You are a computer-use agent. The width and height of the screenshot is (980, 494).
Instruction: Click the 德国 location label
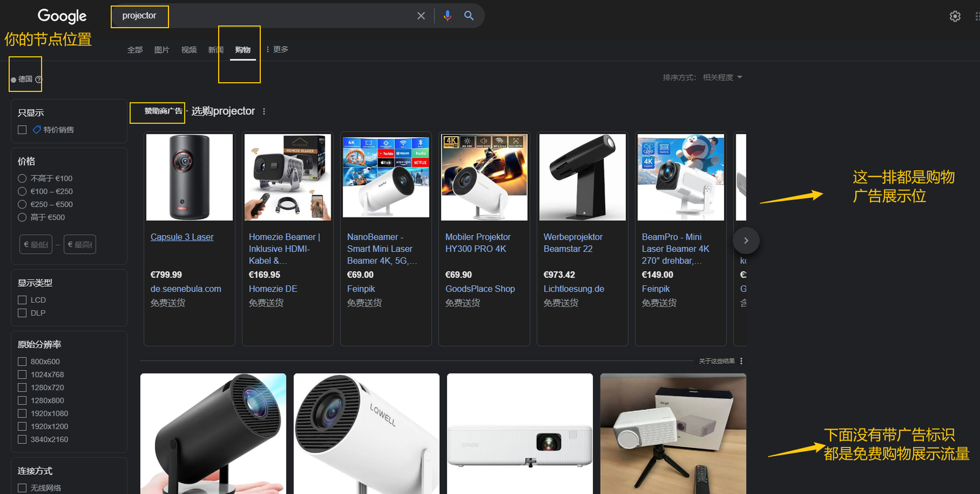[25, 79]
